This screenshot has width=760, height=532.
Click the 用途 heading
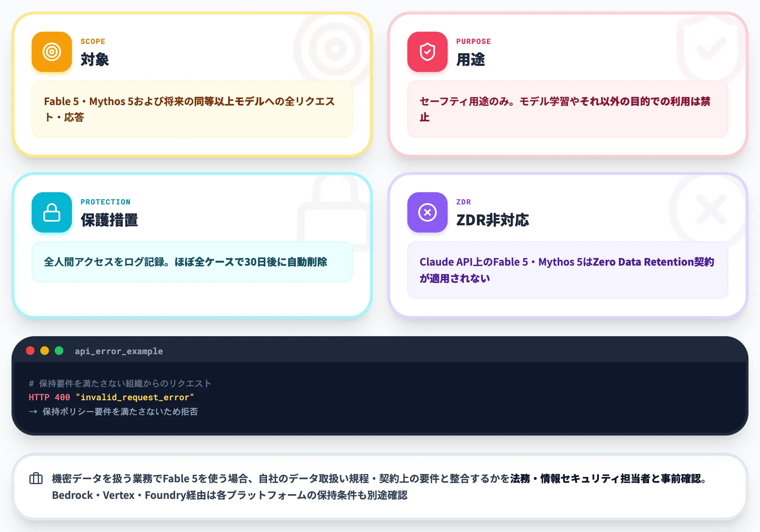471,59
